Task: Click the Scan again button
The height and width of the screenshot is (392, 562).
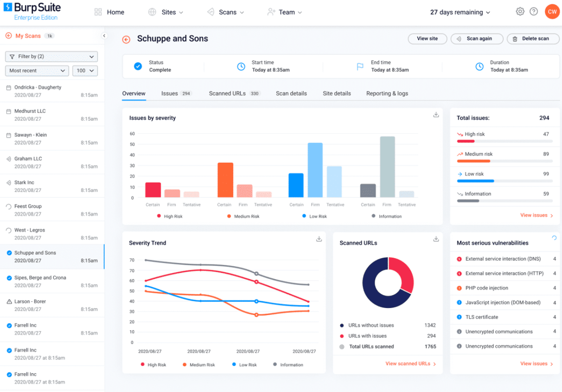Action: (477, 39)
